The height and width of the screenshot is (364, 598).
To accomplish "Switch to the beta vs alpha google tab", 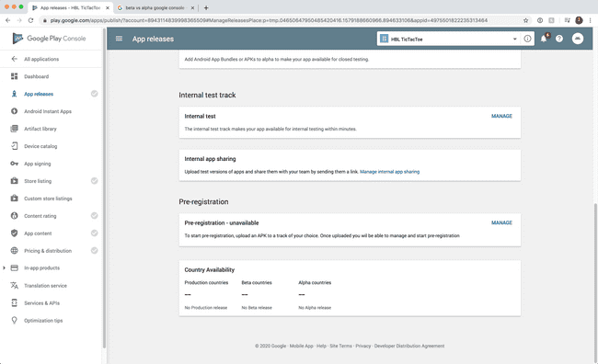I will 155,7.
